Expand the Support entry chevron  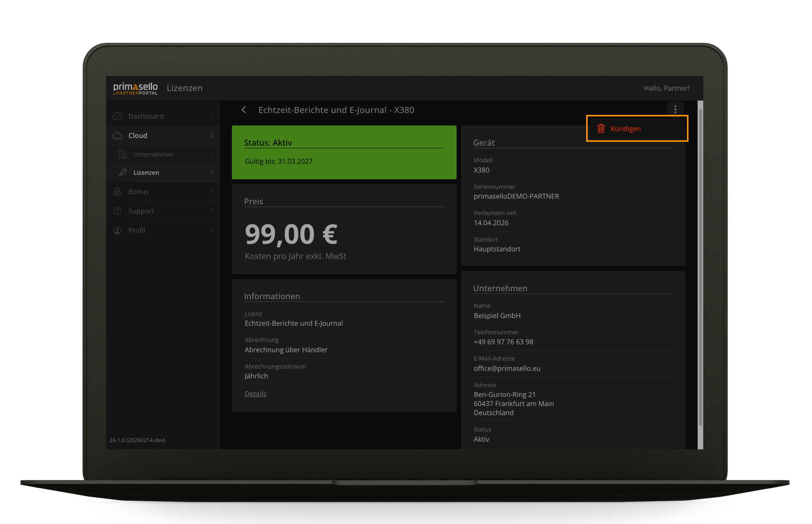[x=212, y=211]
